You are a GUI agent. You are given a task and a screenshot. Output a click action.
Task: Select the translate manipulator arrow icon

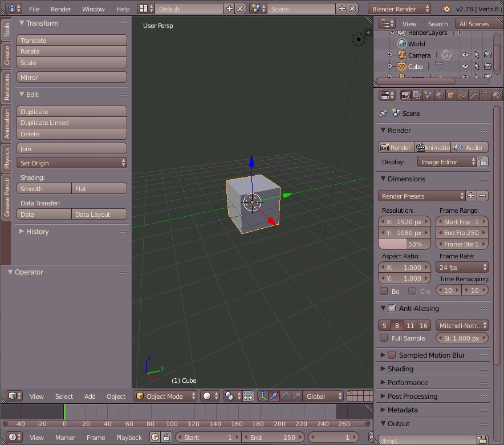point(274,396)
